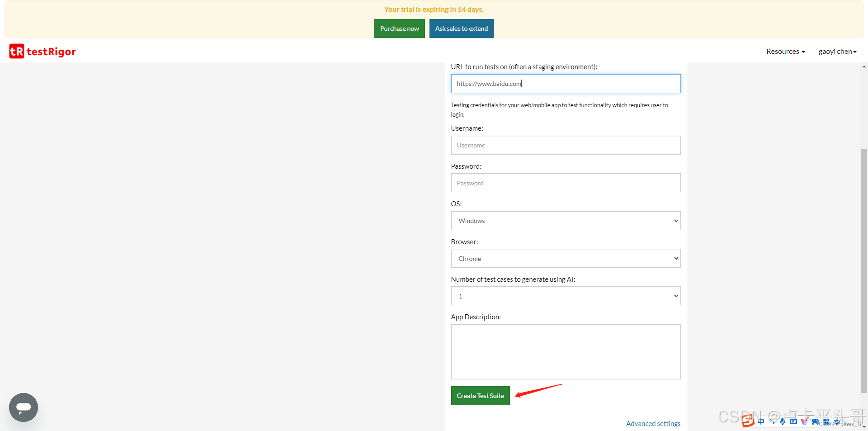Activate Sogou voice input microphone

(783, 422)
